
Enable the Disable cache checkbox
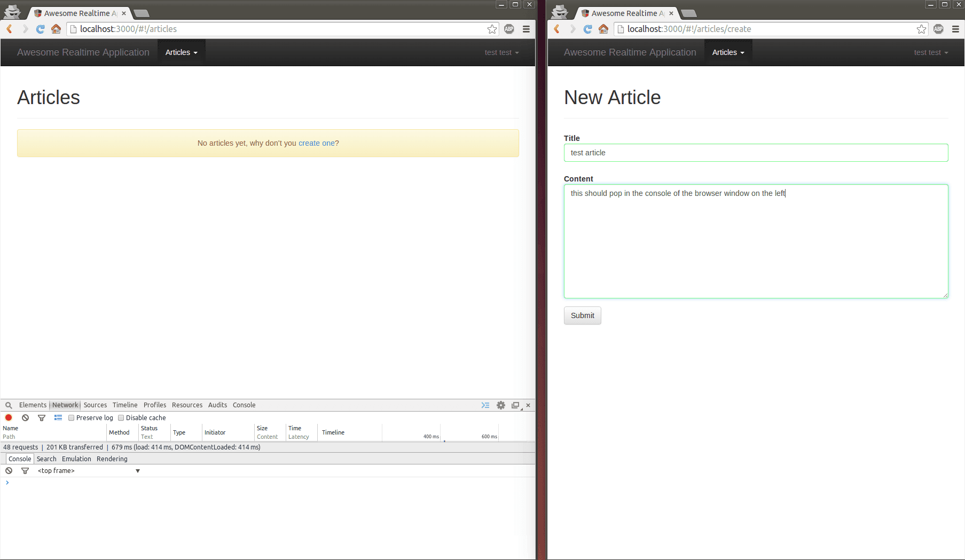pos(121,418)
